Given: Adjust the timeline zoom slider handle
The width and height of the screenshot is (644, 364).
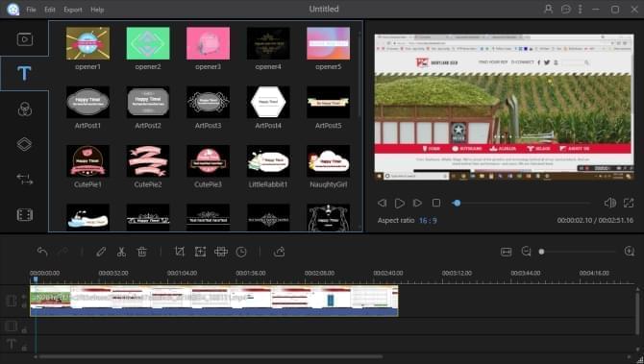Looking at the screenshot, I should tap(542, 252).
